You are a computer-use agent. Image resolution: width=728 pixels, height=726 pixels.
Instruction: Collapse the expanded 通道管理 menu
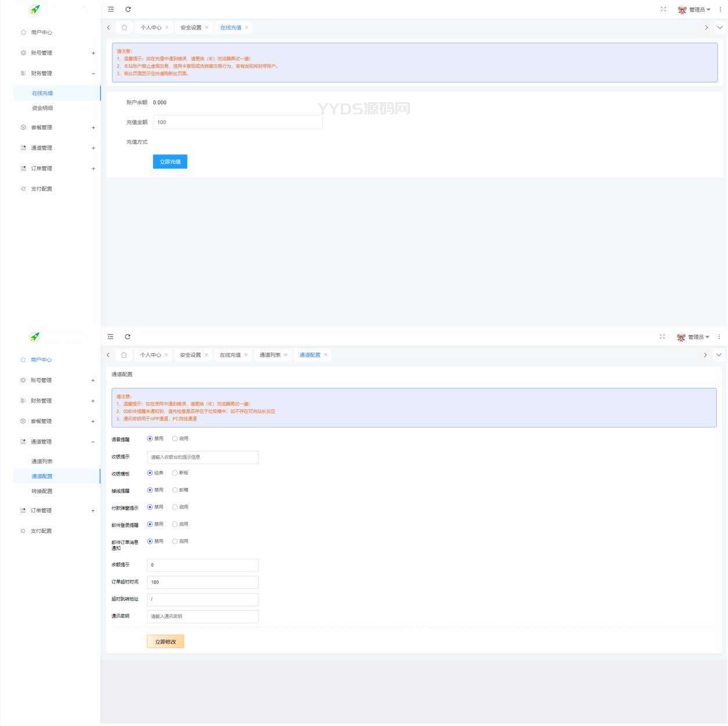93,442
